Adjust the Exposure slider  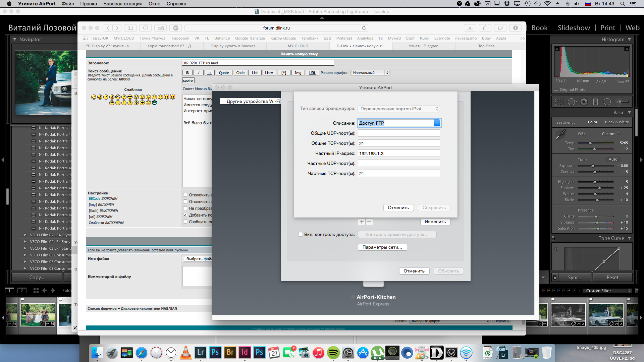click(x=593, y=166)
